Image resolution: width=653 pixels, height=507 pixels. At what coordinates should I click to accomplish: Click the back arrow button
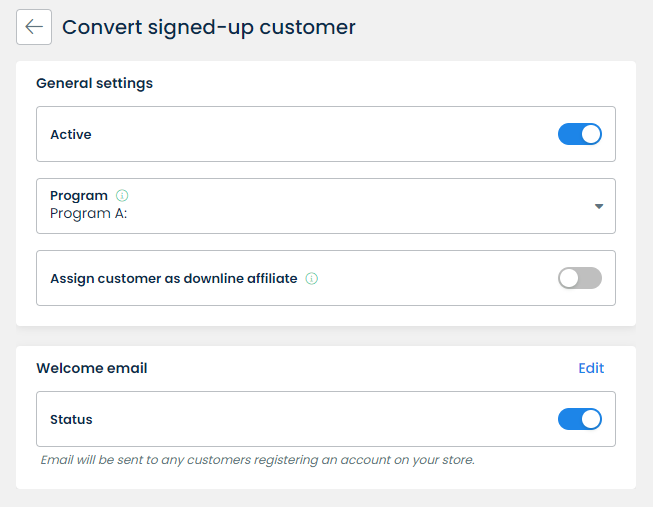point(34,27)
